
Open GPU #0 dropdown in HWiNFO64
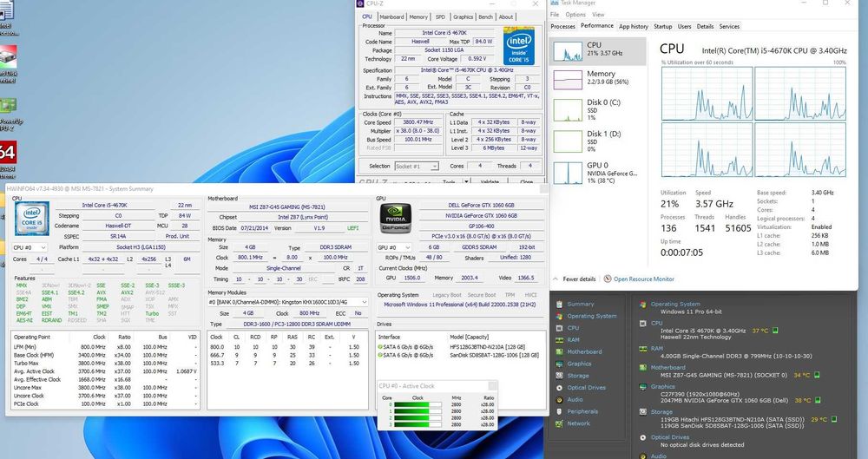pyautogui.click(x=393, y=247)
